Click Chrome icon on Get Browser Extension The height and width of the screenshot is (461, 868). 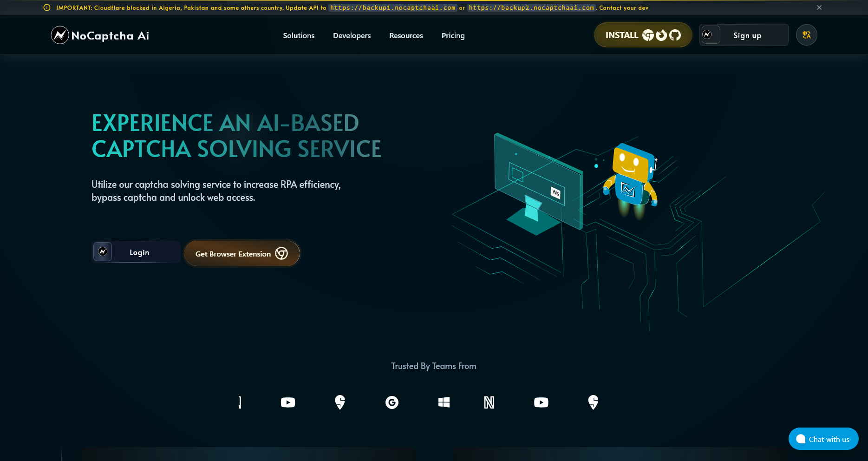click(x=281, y=253)
